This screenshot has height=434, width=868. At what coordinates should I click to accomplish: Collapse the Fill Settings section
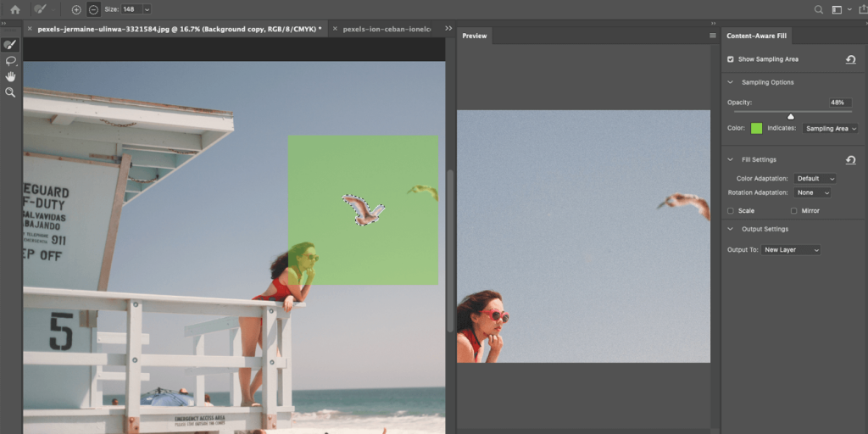coord(731,159)
